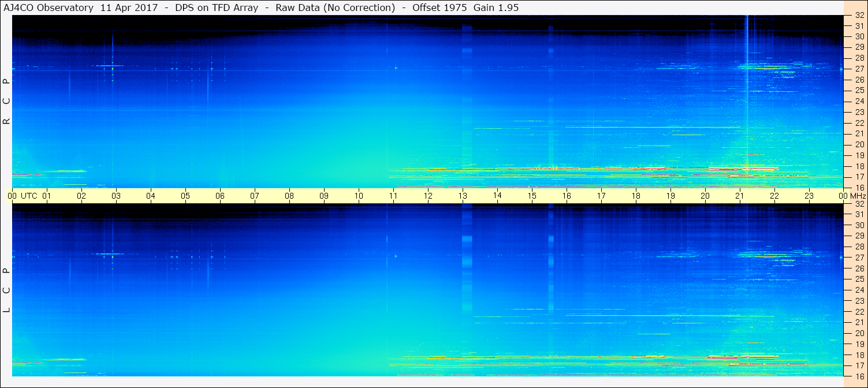Click the AJ4CO Observatory title text

coord(50,8)
